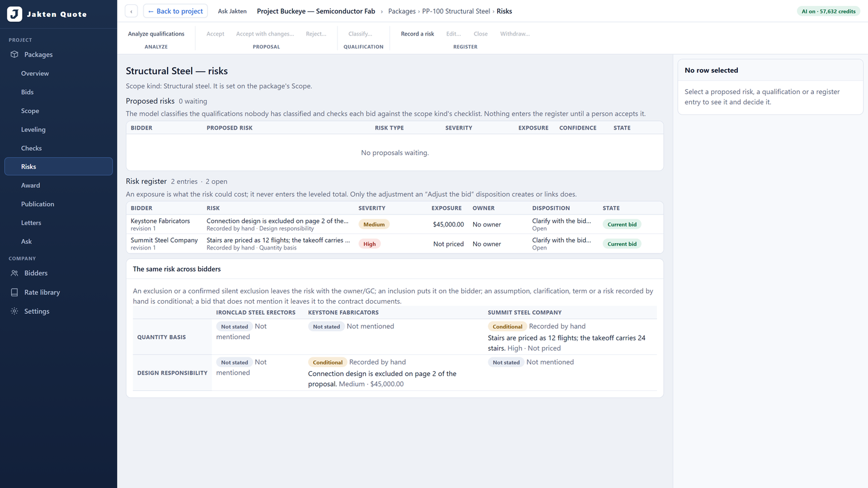Click the Jakten Quote logo icon

[14, 14]
